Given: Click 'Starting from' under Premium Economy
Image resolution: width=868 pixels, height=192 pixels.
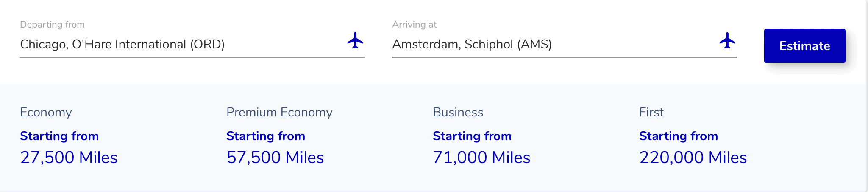Looking at the screenshot, I should (266, 136).
